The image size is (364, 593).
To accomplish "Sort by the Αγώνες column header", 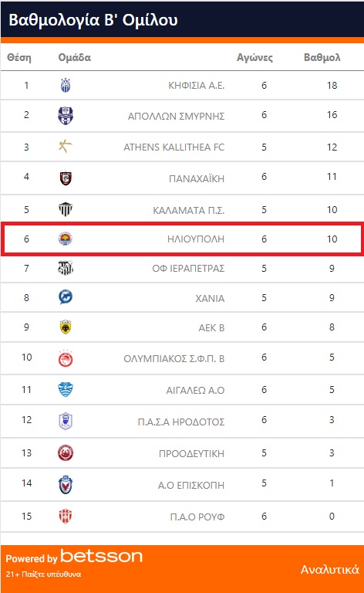I will coord(254,57).
